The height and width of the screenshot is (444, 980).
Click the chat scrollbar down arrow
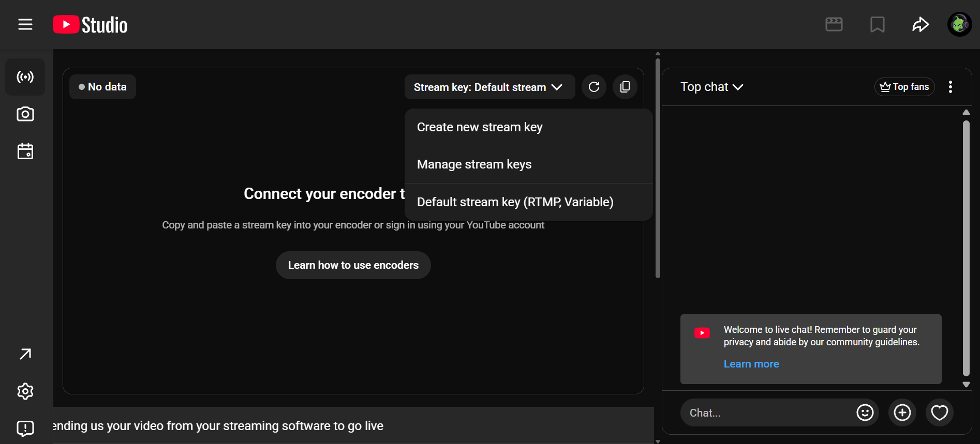[966, 385]
